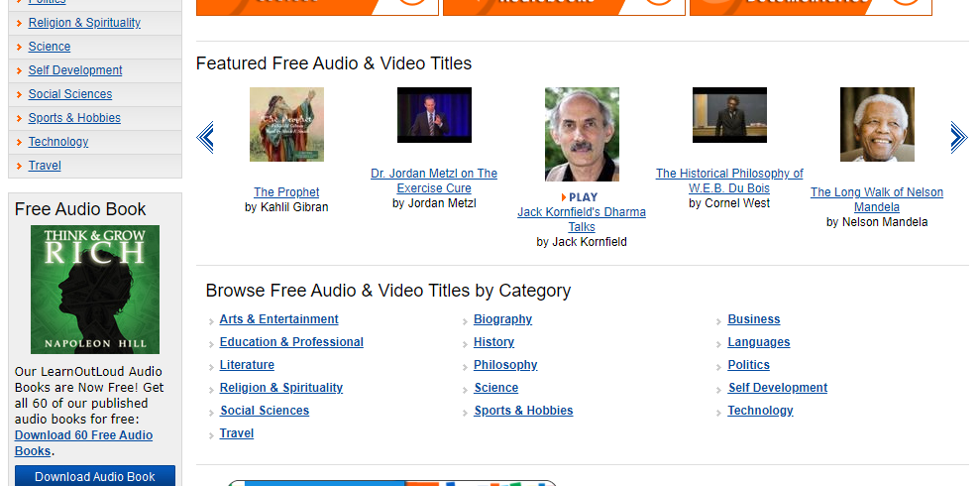Open Jack Kornfield portrait thumbnail
The image size is (980, 486).
[x=582, y=135]
